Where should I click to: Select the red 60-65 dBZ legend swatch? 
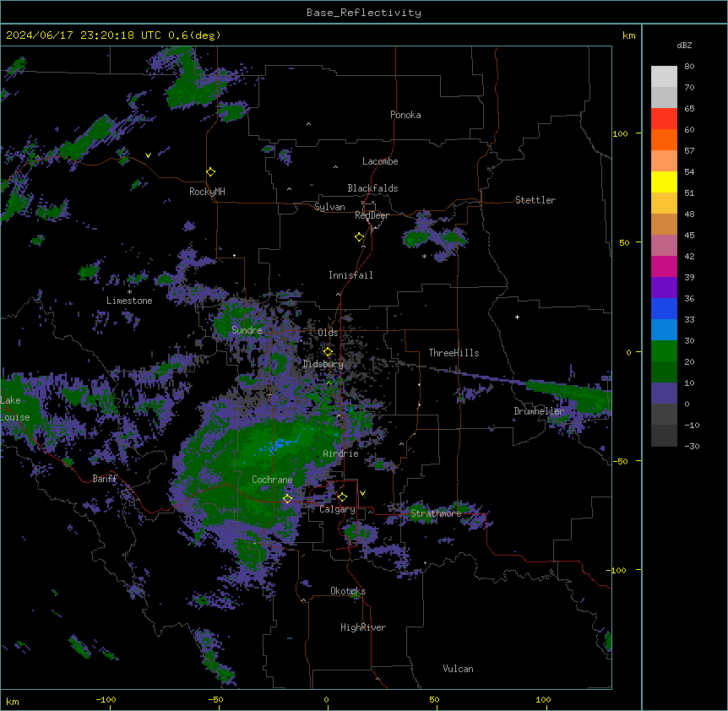coord(664,119)
